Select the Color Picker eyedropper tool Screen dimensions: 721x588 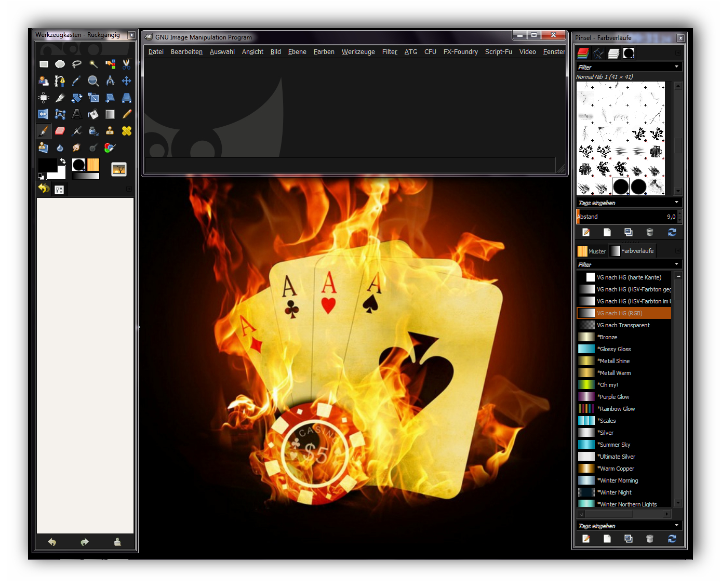pos(77,81)
